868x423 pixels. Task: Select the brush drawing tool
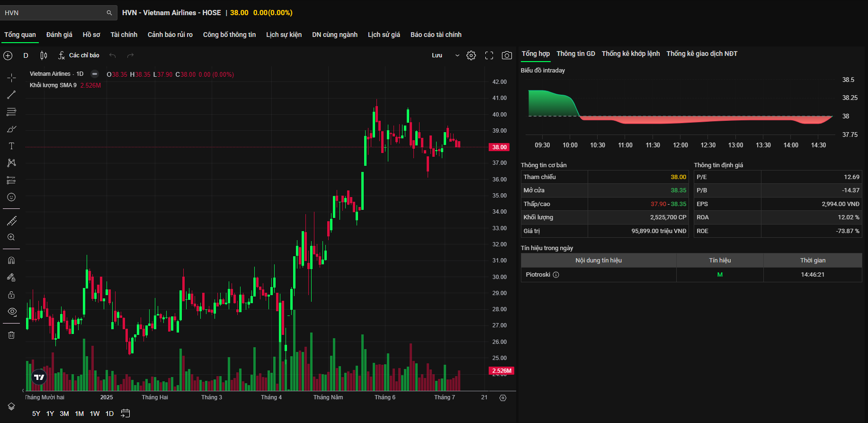coord(11,129)
